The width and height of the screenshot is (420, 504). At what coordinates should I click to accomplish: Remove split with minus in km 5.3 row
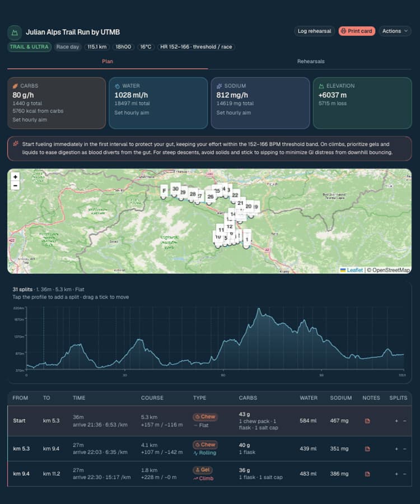(x=404, y=449)
